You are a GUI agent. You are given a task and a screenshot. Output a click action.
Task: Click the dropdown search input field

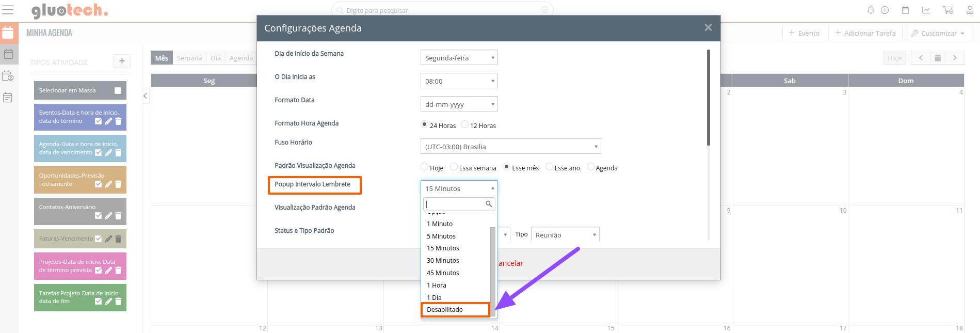(x=455, y=204)
